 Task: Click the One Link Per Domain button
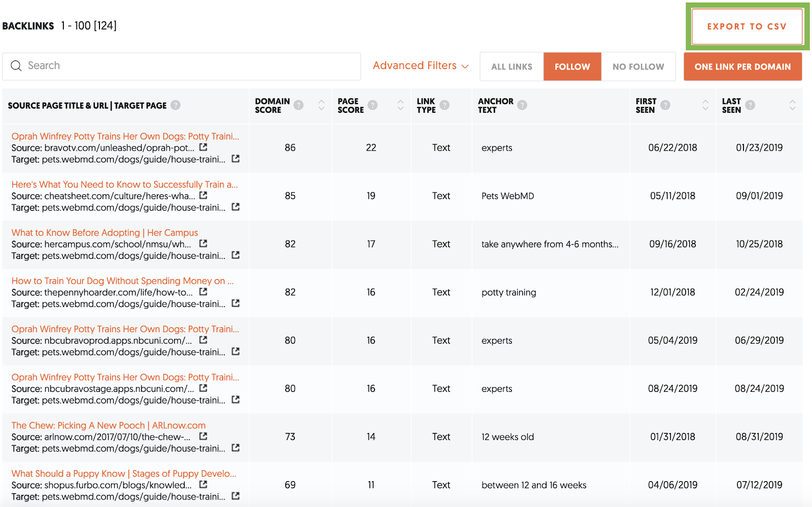pyautogui.click(x=742, y=66)
